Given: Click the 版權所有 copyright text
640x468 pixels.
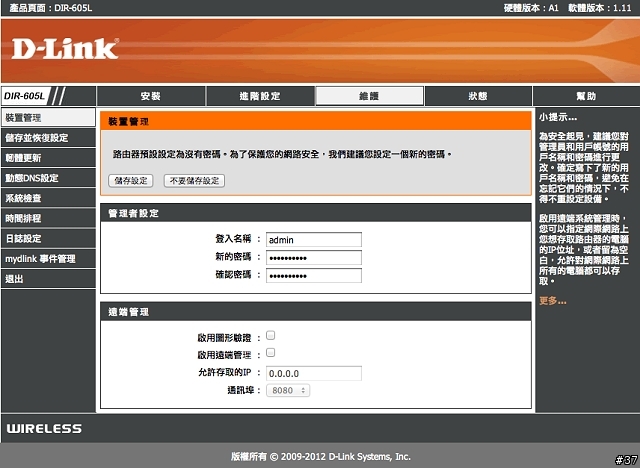Looking at the screenshot, I should pos(321,457).
